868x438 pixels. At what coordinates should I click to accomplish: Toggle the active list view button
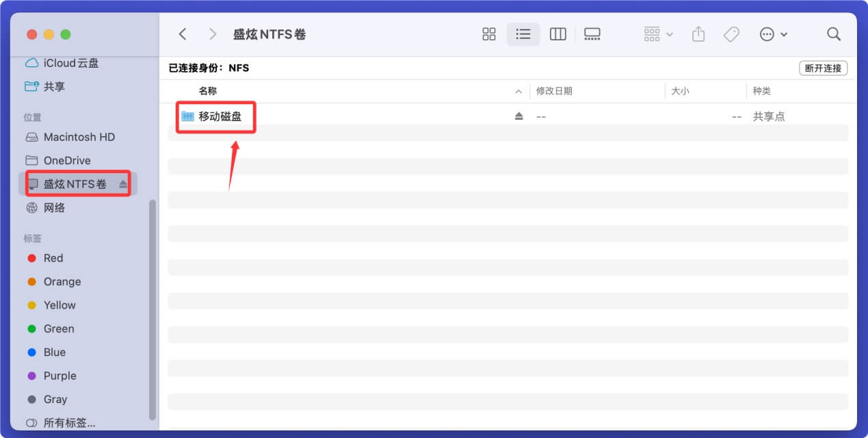(523, 34)
